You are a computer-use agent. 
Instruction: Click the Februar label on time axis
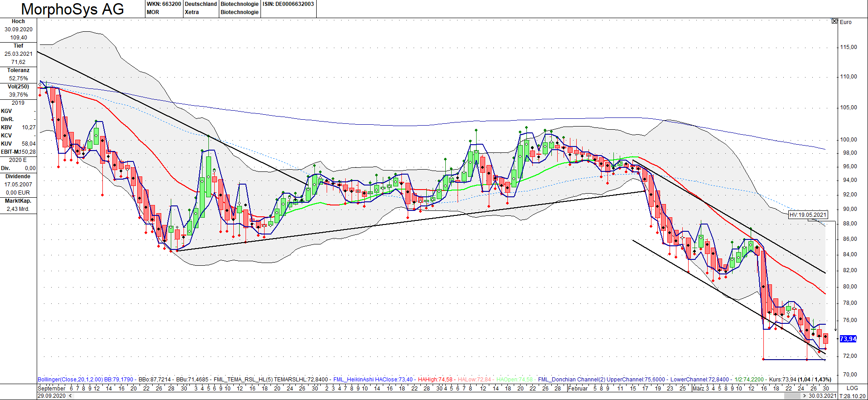[x=578, y=389]
